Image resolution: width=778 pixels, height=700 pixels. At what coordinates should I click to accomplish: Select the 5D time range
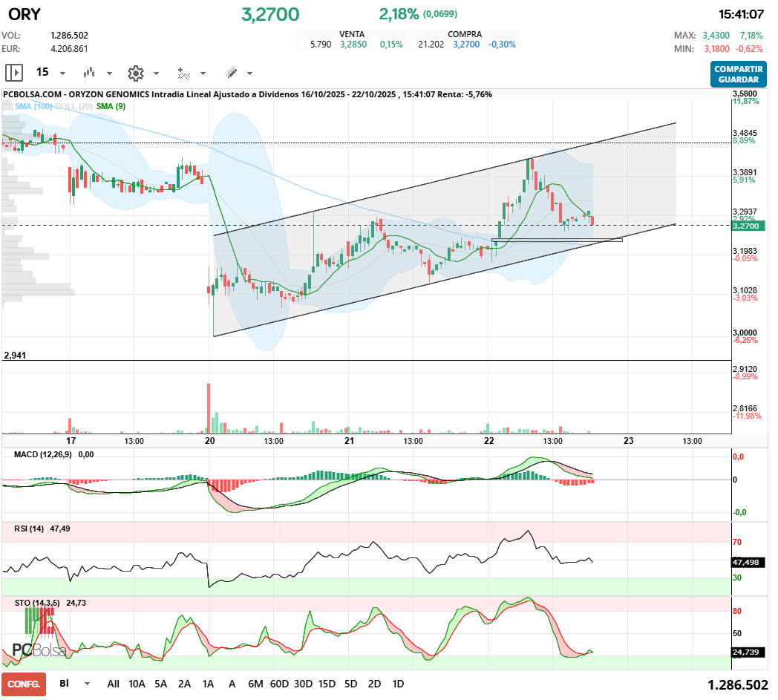[351, 684]
